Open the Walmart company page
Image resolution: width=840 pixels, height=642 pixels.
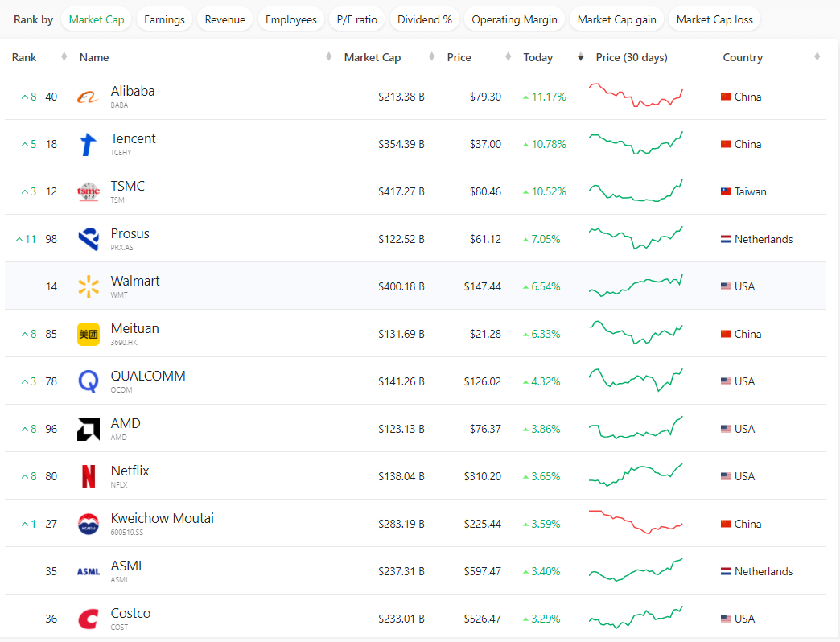[135, 281]
